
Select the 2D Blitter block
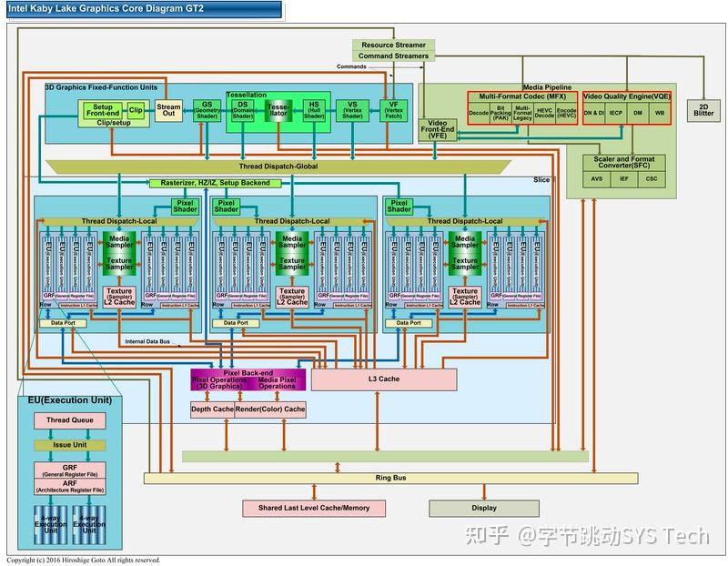(x=703, y=109)
